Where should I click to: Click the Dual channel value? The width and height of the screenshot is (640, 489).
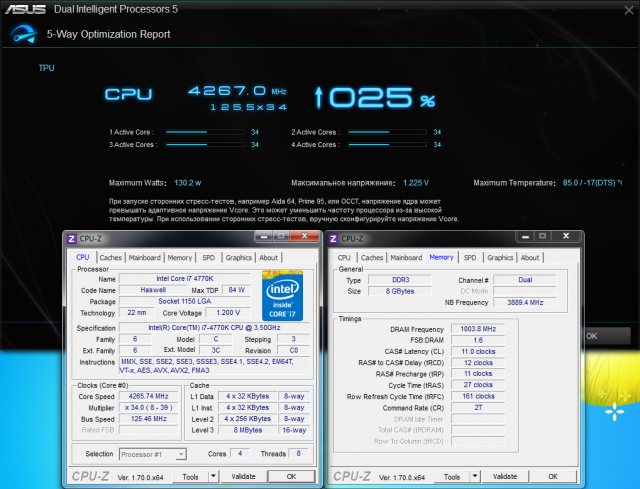(x=525, y=280)
